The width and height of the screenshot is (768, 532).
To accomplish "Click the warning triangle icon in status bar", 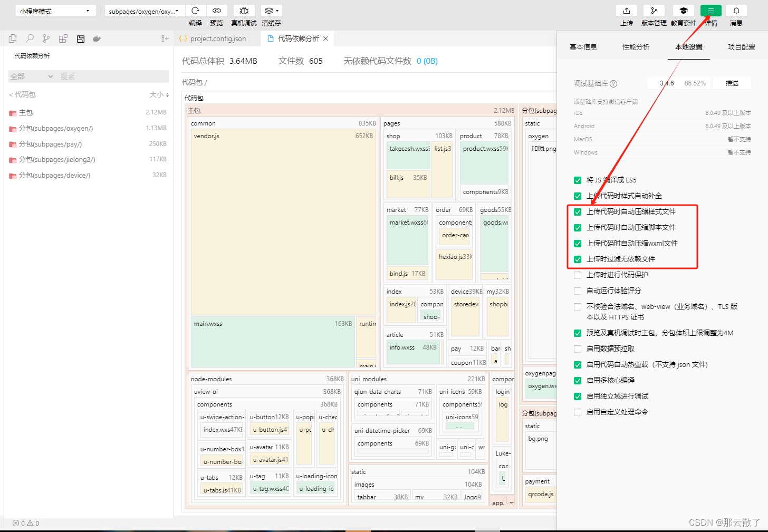I will point(30,523).
